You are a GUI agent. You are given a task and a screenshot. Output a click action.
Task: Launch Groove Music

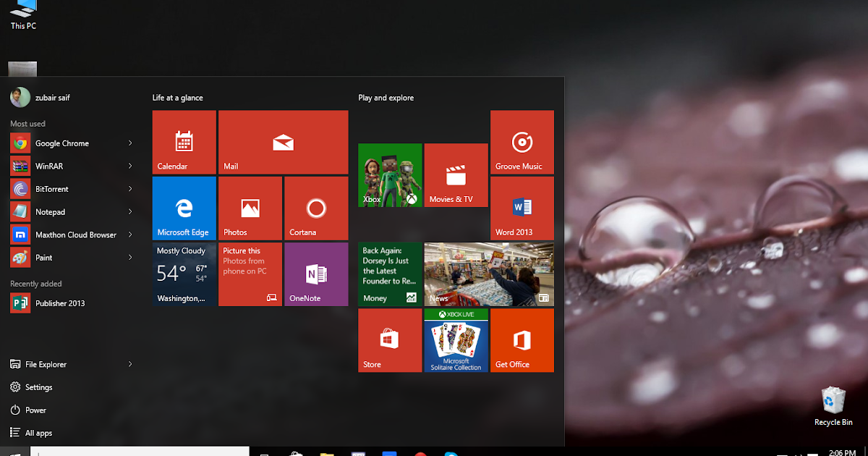coord(522,142)
